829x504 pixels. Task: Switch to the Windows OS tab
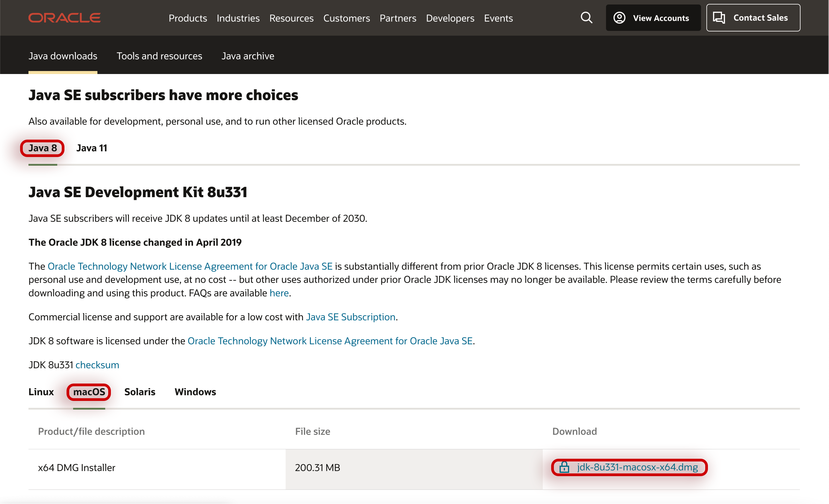195,392
